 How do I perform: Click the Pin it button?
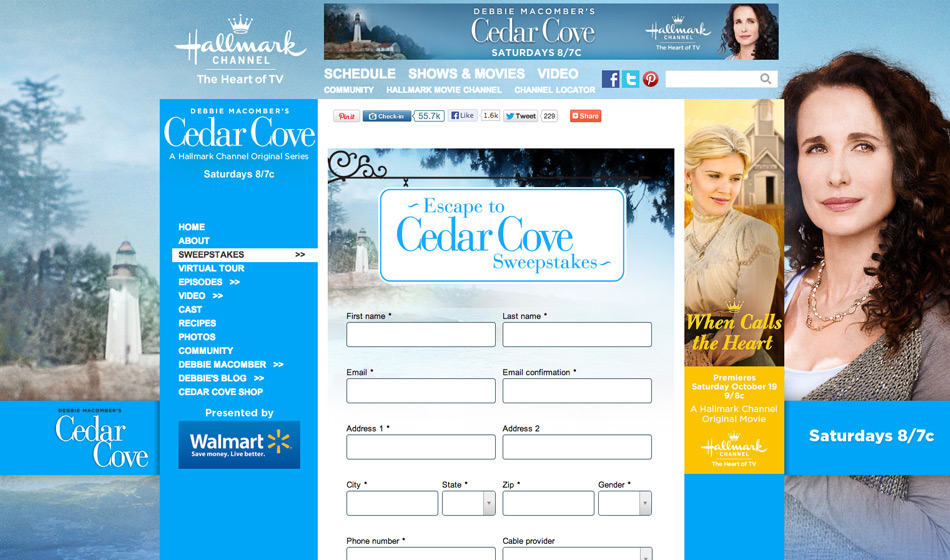coord(346,116)
